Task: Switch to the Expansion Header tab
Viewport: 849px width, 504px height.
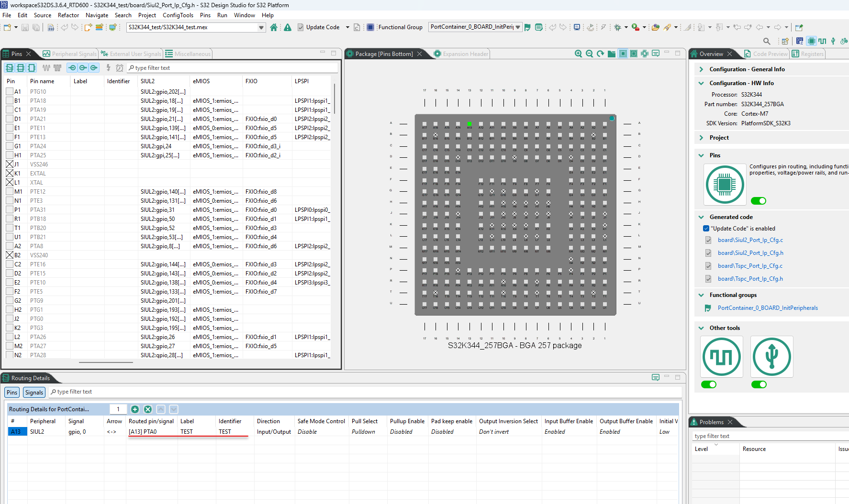Action: [461, 54]
